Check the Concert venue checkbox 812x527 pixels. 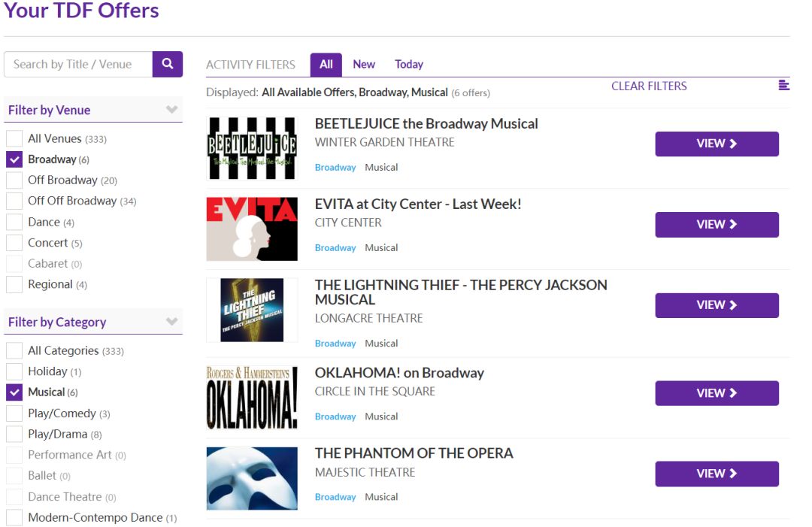[x=14, y=243]
